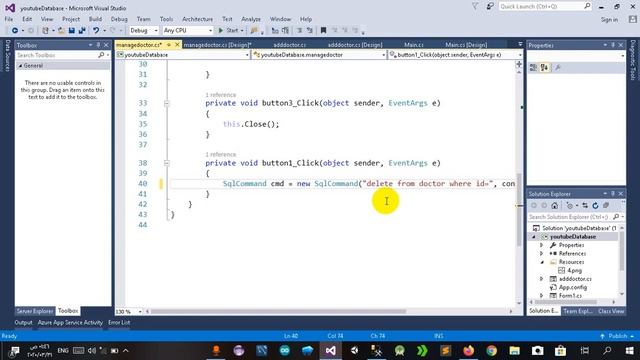The width and height of the screenshot is (640, 360).
Task: Click the editor horizontal scrollbar thumb
Action: click(x=279, y=311)
